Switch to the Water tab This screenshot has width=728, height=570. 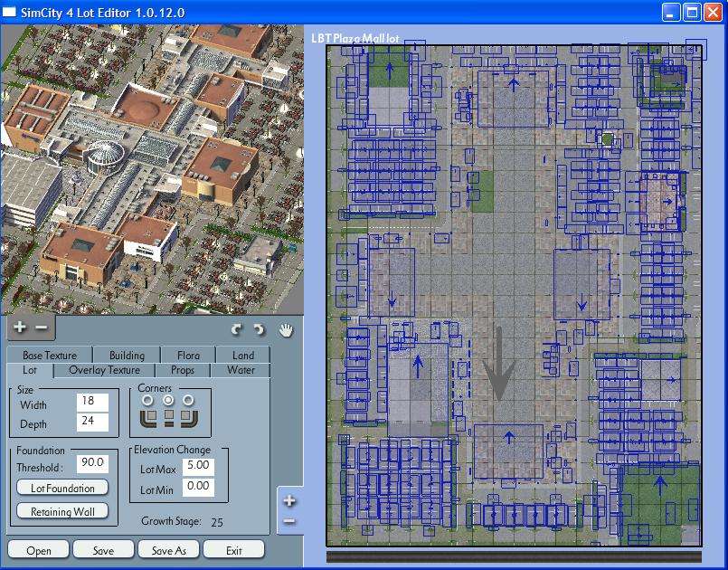[x=241, y=370]
